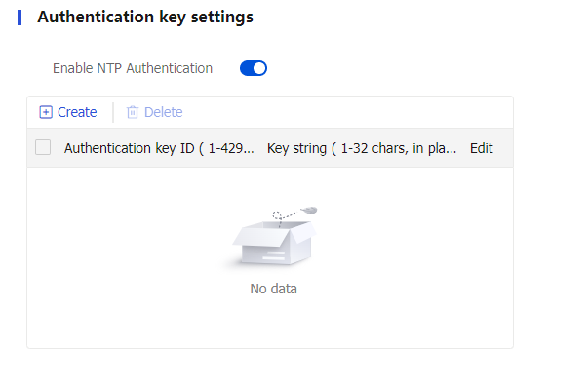Viewport: 588px width, 389px height.
Task: Click the Authentication key settings heading
Action: (x=145, y=18)
